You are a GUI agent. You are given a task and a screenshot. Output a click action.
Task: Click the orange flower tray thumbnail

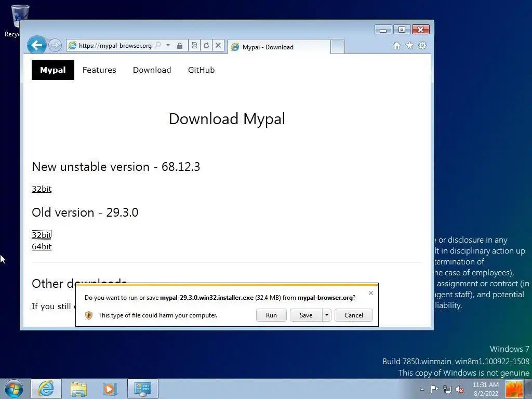tap(514, 389)
